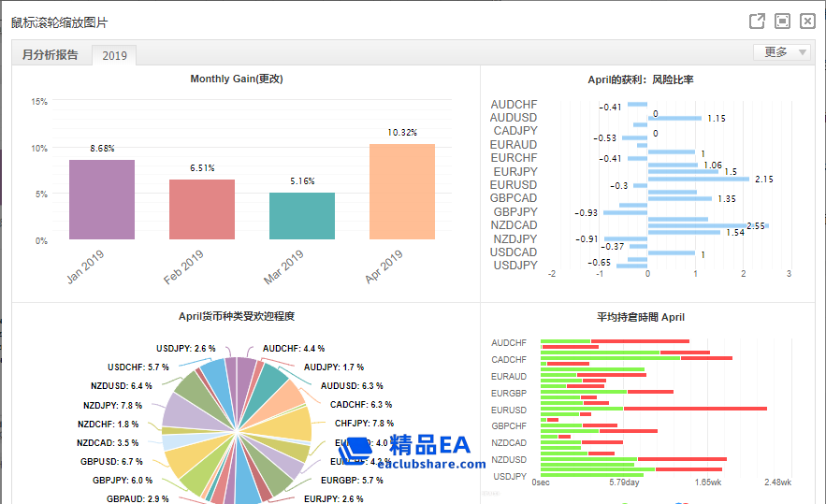This screenshot has height=504, width=826.
Task: Click the 平均持倉時間 April chart title
Action: (641, 317)
